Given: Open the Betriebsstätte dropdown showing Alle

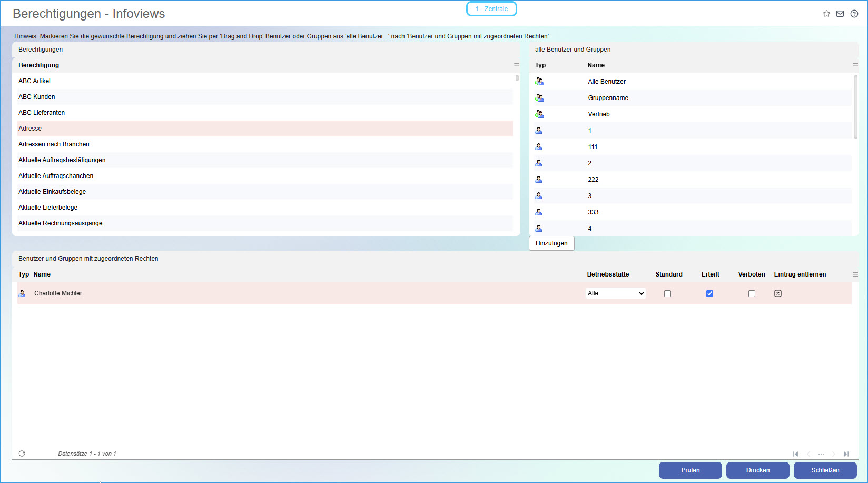Looking at the screenshot, I should tap(615, 293).
